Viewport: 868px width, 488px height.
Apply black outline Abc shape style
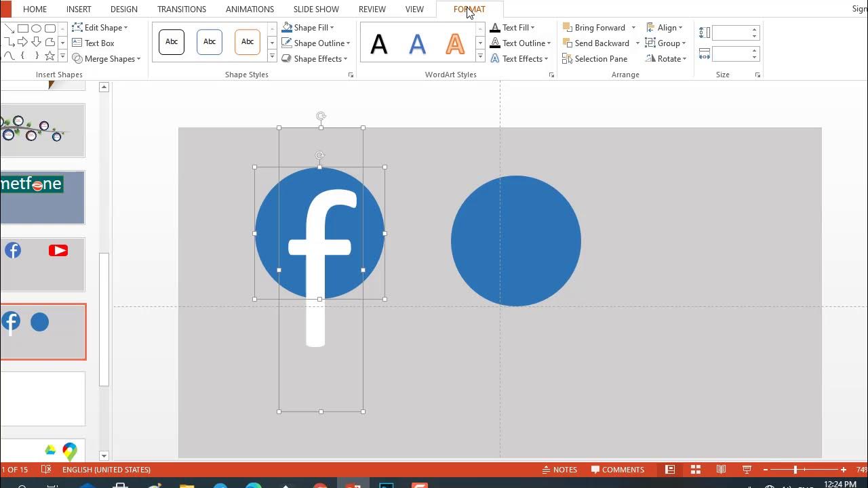pos(172,42)
